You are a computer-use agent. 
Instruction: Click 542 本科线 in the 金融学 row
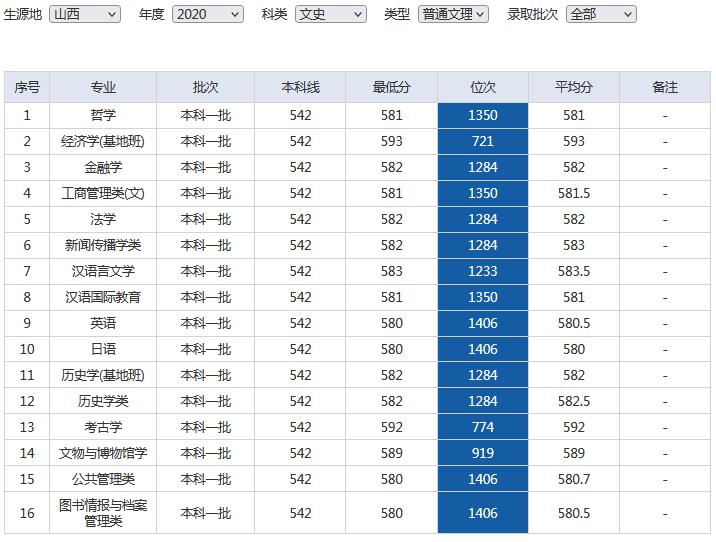(x=300, y=168)
